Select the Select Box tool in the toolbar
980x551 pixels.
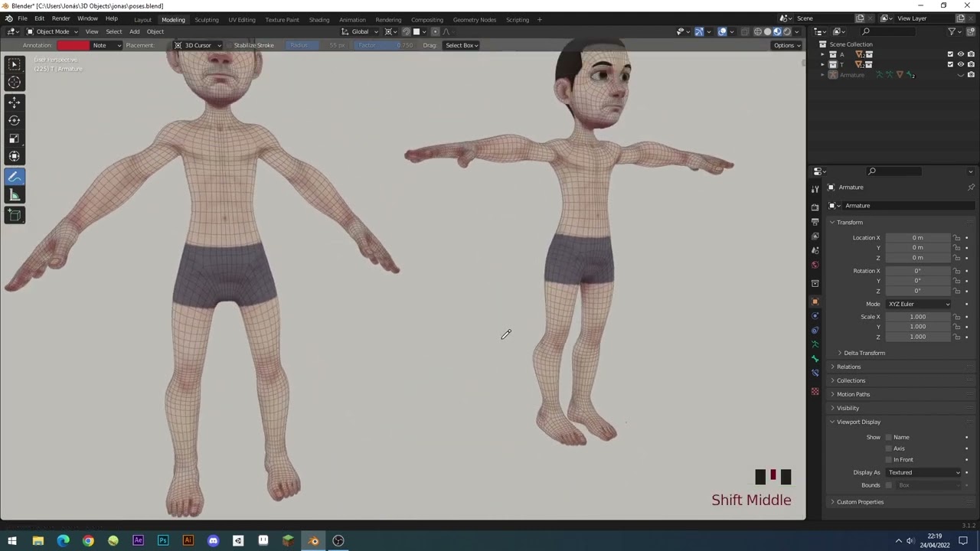14,64
